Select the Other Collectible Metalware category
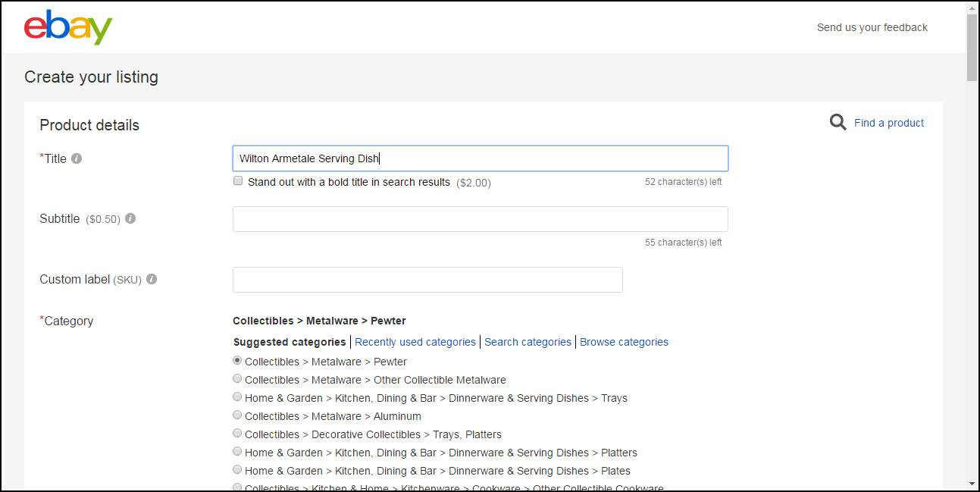This screenshot has height=492, width=980. pyautogui.click(x=237, y=378)
